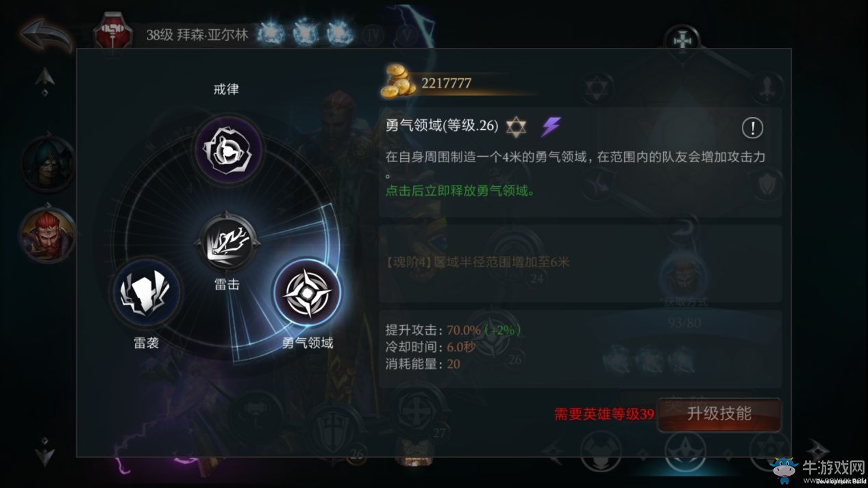Select the hooded hero portrait
868x488 pixels.
[x=47, y=163]
